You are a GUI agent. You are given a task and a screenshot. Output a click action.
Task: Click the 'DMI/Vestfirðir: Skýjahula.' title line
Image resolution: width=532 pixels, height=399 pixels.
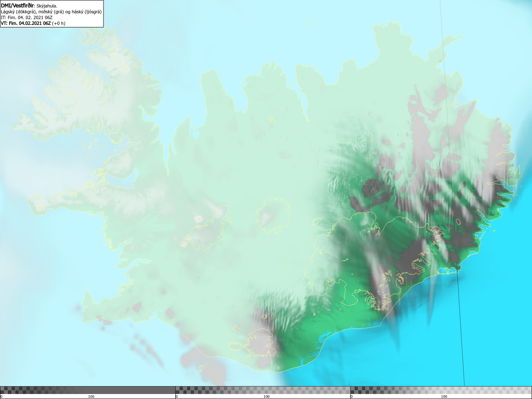coord(29,5)
